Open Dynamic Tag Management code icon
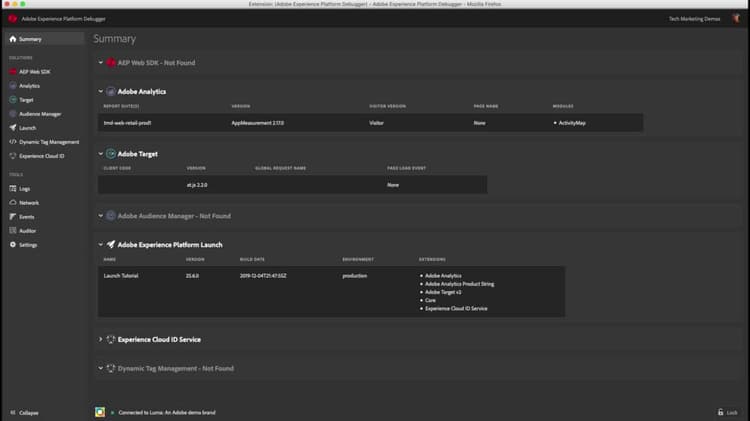Viewport: 750px width, 421px height. pos(13,142)
